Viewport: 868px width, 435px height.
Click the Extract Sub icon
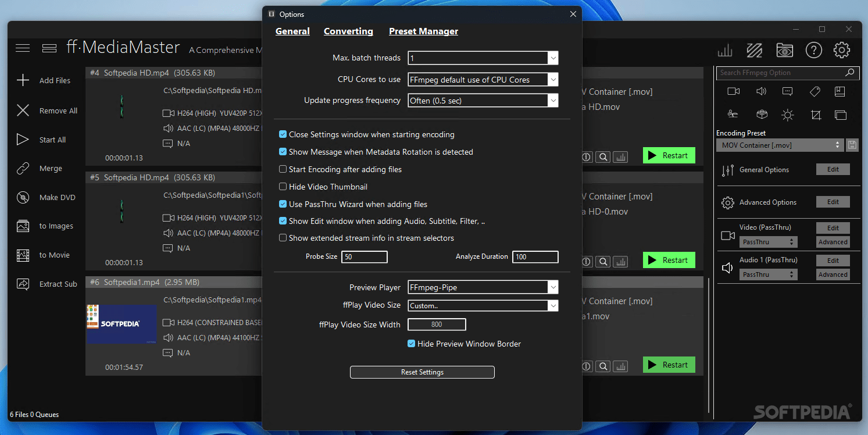click(23, 284)
